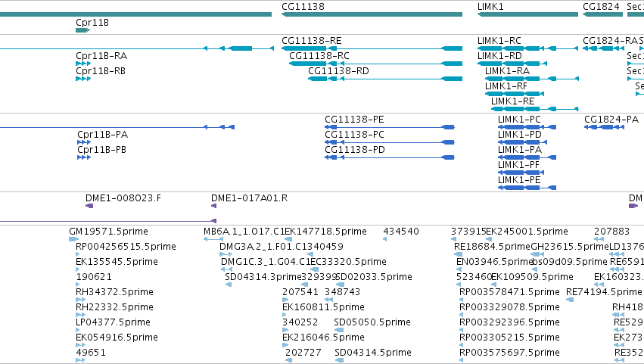Open EST 434540 label
This screenshot has width=644, height=364.
tap(401, 232)
